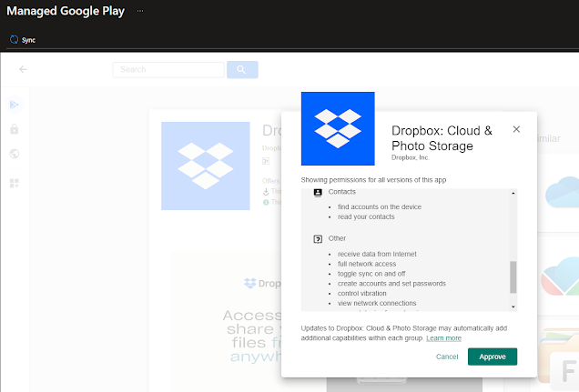The image size is (579, 392).
Task: Focus the Search input field
Action: tap(168, 70)
